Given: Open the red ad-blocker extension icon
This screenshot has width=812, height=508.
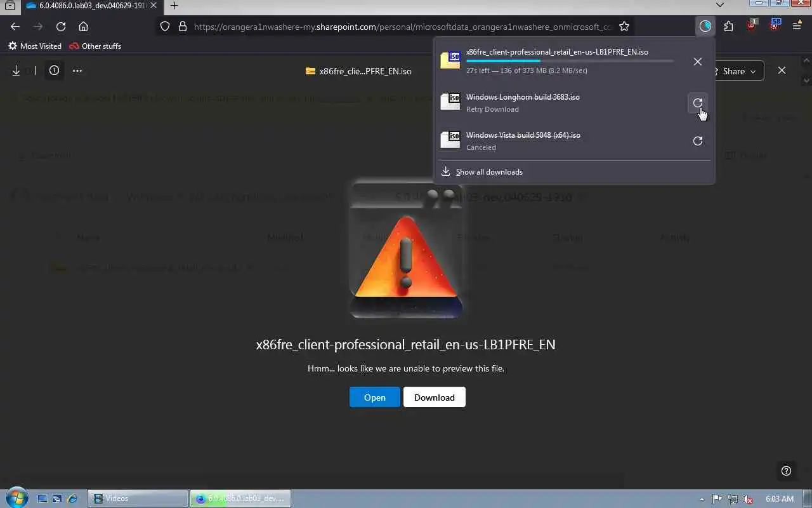Looking at the screenshot, I should coord(752,26).
